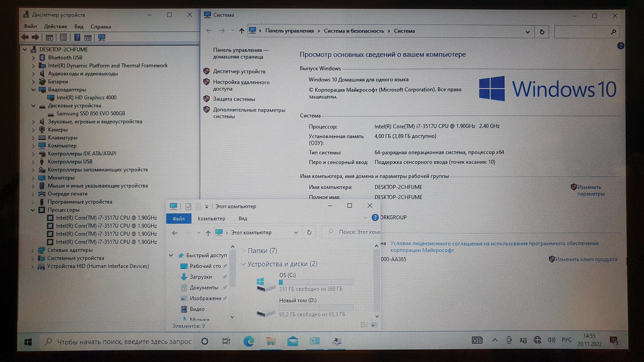
Task: Click Настройка удаленного доступа link
Action: pos(241,85)
